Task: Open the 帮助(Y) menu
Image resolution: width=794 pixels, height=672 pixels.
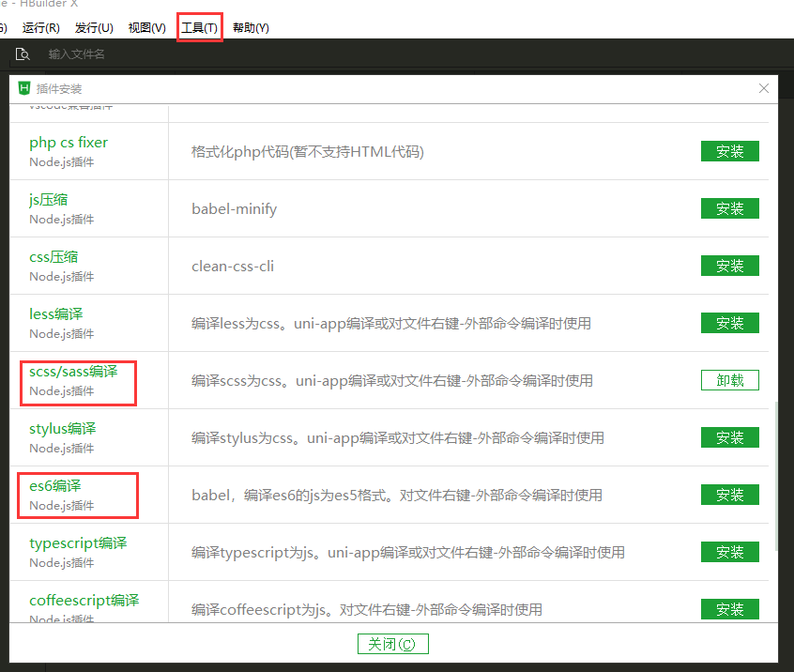Action: click(x=251, y=28)
